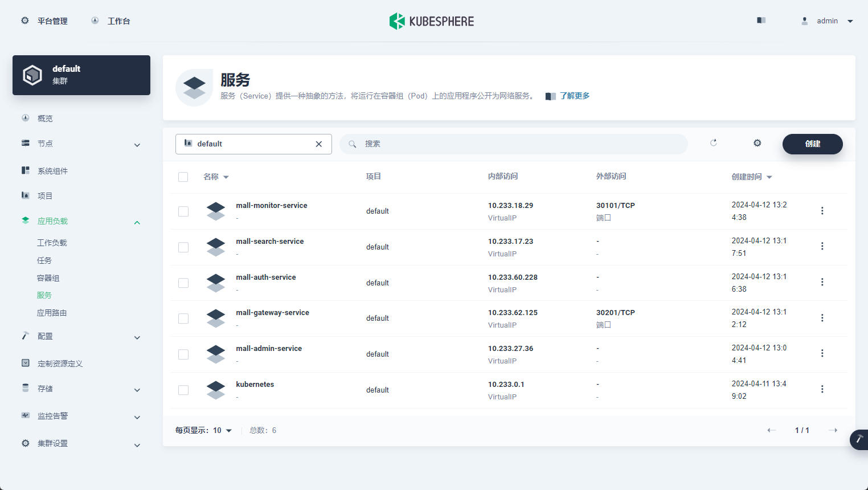Image resolution: width=868 pixels, height=490 pixels.
Task: Sort by the 创建时间 column header
Action: click(752, 177)
